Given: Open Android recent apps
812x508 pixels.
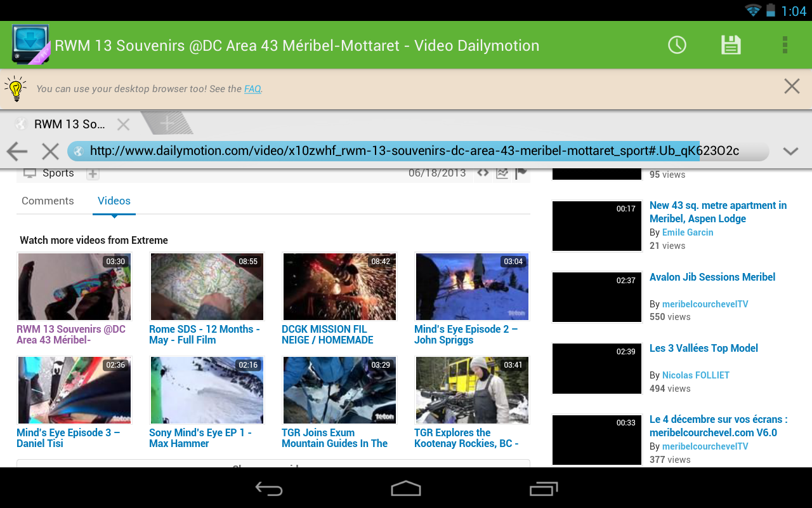Looking at the screenshot, I should (x=544, y=488).
